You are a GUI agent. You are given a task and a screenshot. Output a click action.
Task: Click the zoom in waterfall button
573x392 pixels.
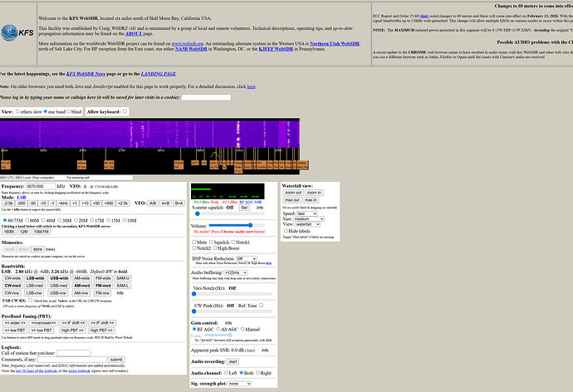[311, 192]
